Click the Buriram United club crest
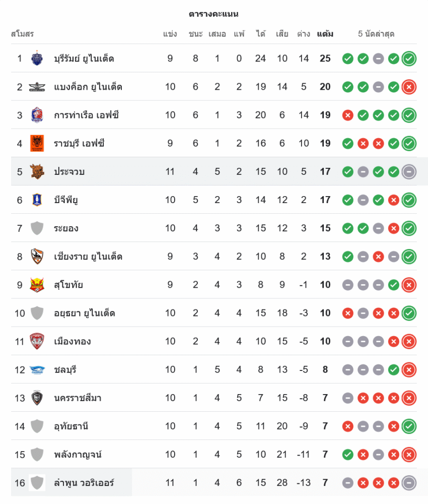Viewport: 428px width, 504px height. tap(37, 58)
